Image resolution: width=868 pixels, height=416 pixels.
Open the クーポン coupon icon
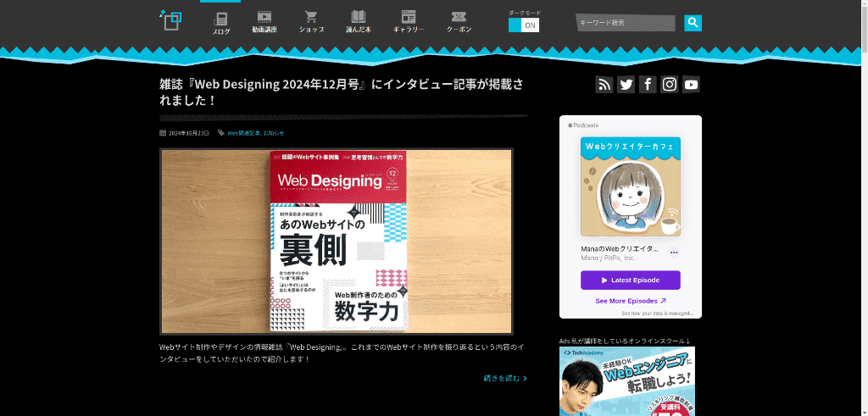(459, 22)
